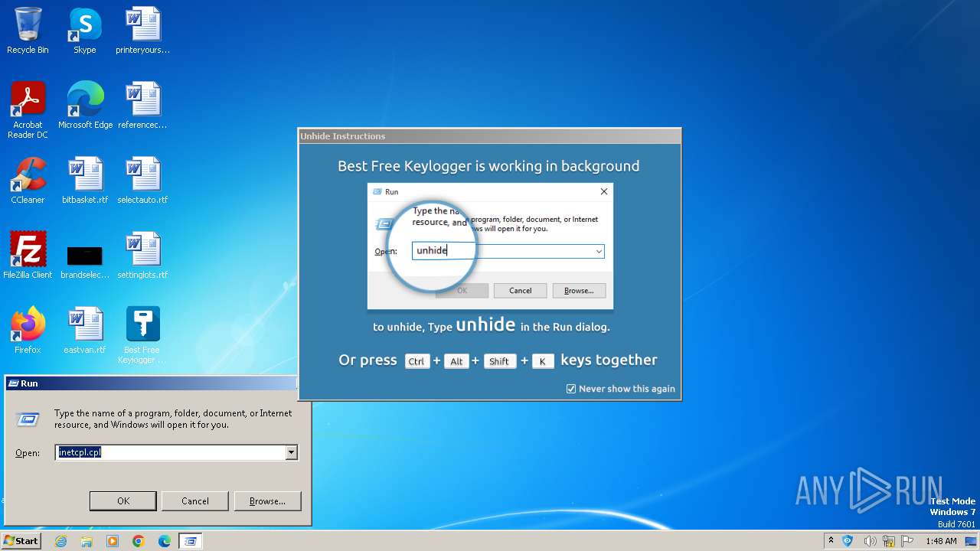Viewport: 980px width, 551px height.
Task: Click 'Best Free Keylogger is working in background' text
Action: [x=488, y=166]
